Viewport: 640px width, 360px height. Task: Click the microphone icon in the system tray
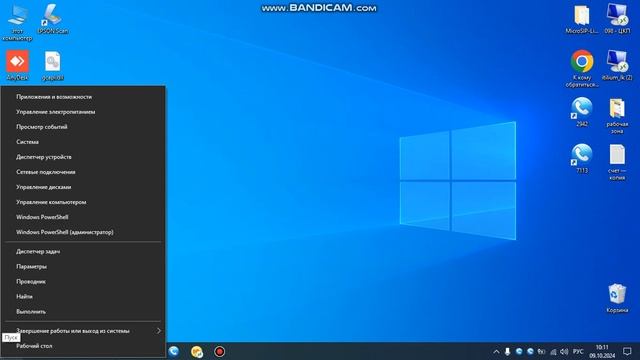(x=507, y=351)
